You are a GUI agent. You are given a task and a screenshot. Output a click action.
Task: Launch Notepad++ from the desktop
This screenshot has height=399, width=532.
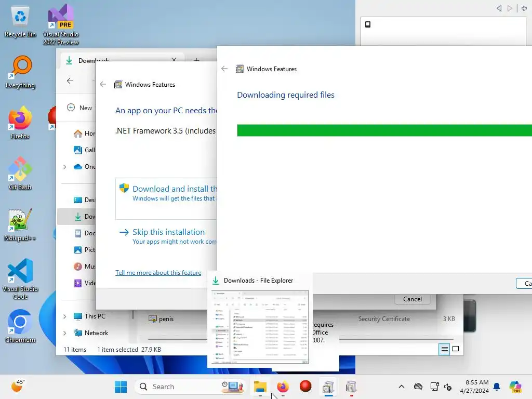point(20,224)
